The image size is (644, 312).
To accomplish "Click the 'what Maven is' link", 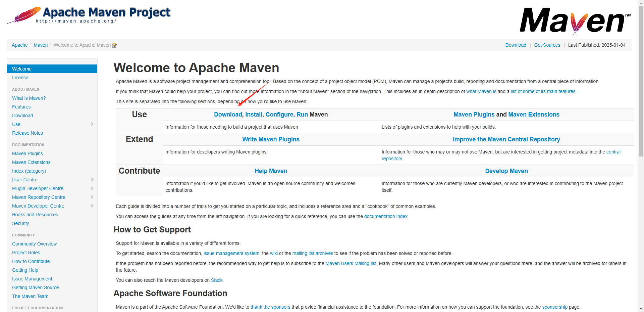I will click(x=481, y=91).
